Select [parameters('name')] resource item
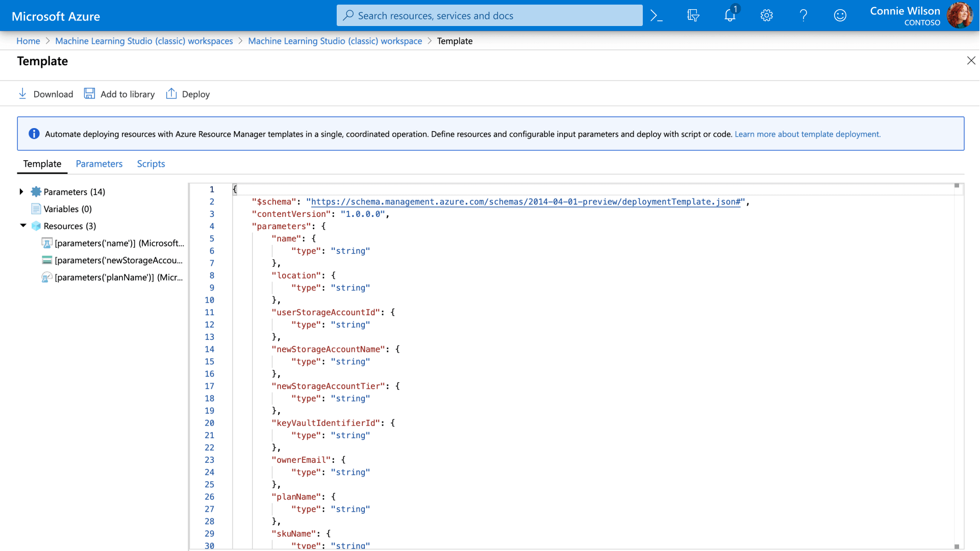Image resolution: width=980 pixels, height=551 pixels. pos(119,243)
